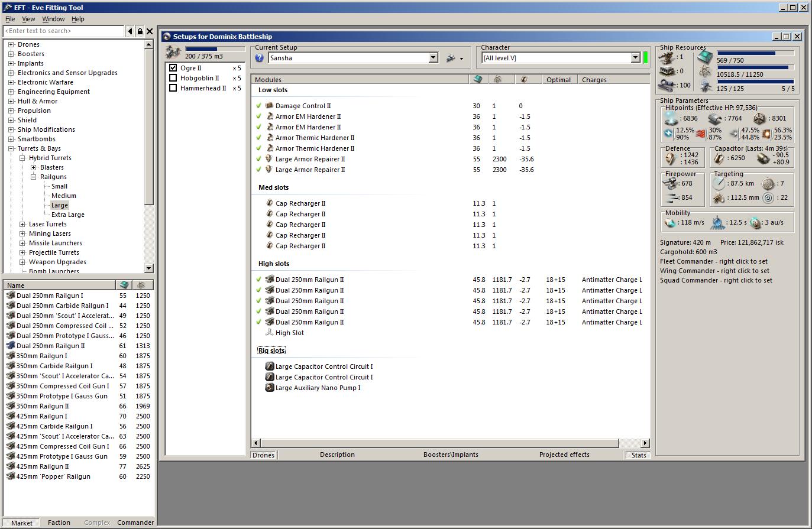Viewport: 812px width, 529px height.
Task: Click the CPU usage bar showing 569 / 750
Action: click(755, 53)
